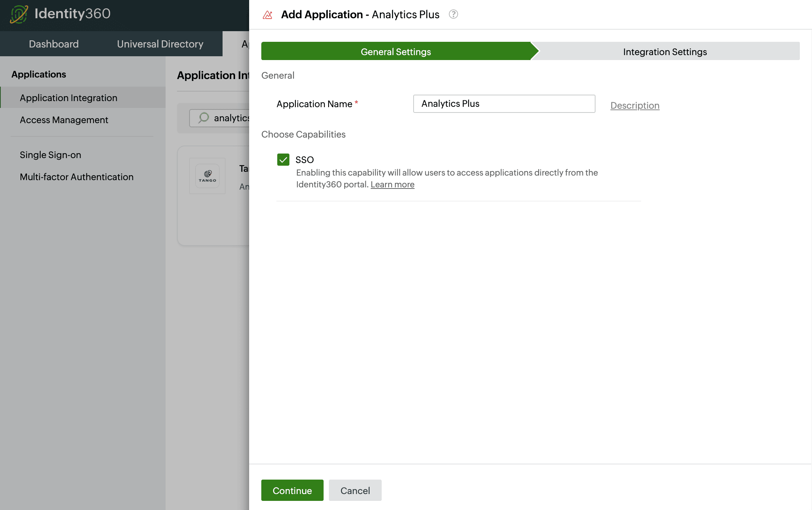Expand Multi-factor Authentication section in sidebar

coord(77,176)
